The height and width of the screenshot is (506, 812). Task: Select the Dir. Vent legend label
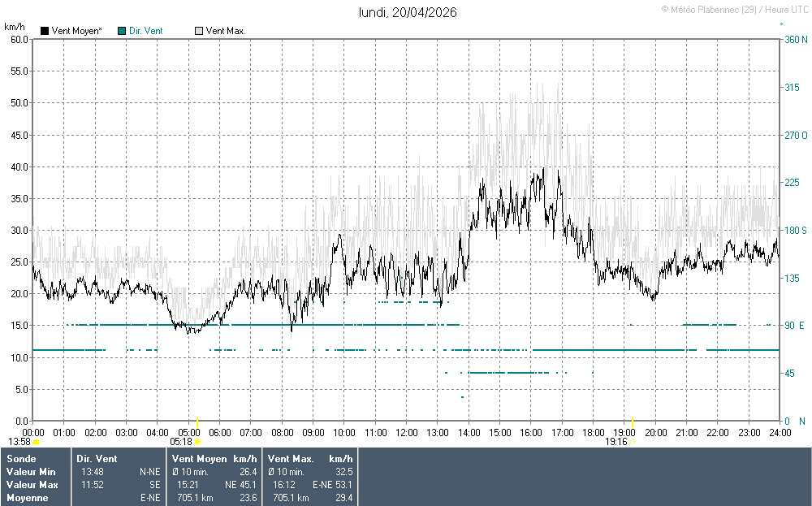point(145,31)
